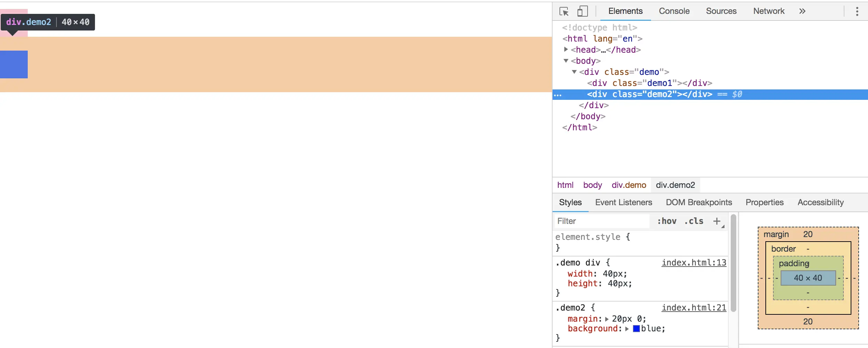Expand the background shorthand property triangle
The width and height of the screenshot is (868, 348).
(x=627, y=329)
